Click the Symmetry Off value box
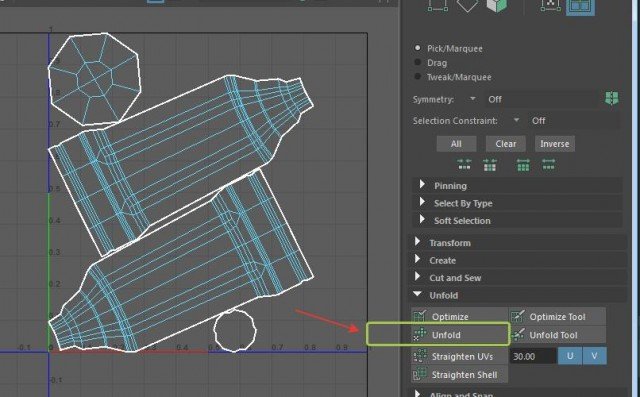The image size is (640, 397). 542,99
